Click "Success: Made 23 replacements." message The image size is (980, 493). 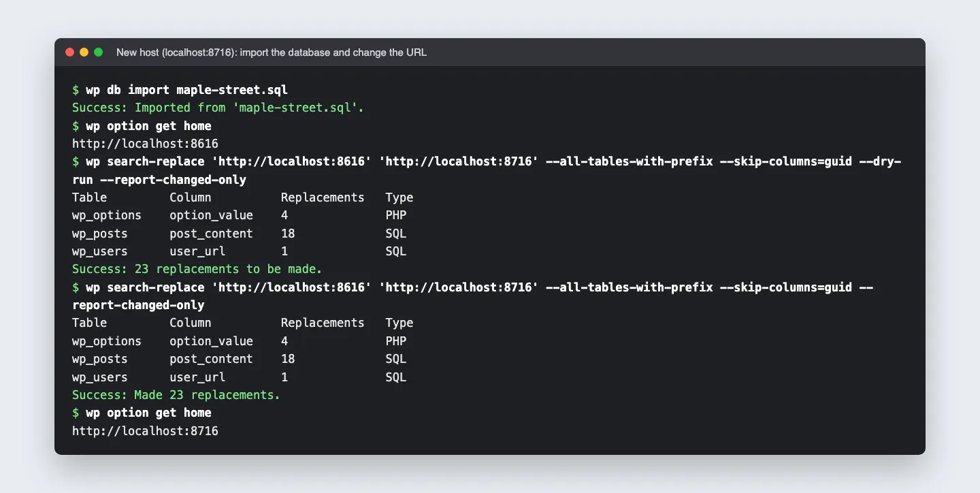[176, 395]
